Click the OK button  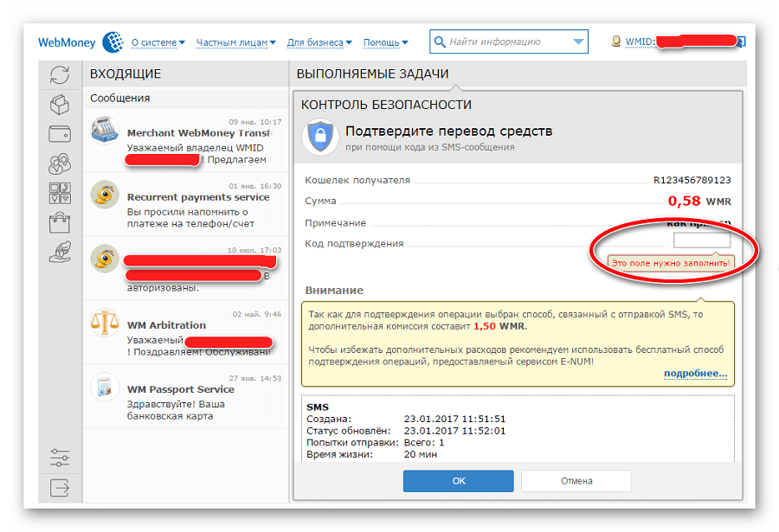click(x=459, y=481)
